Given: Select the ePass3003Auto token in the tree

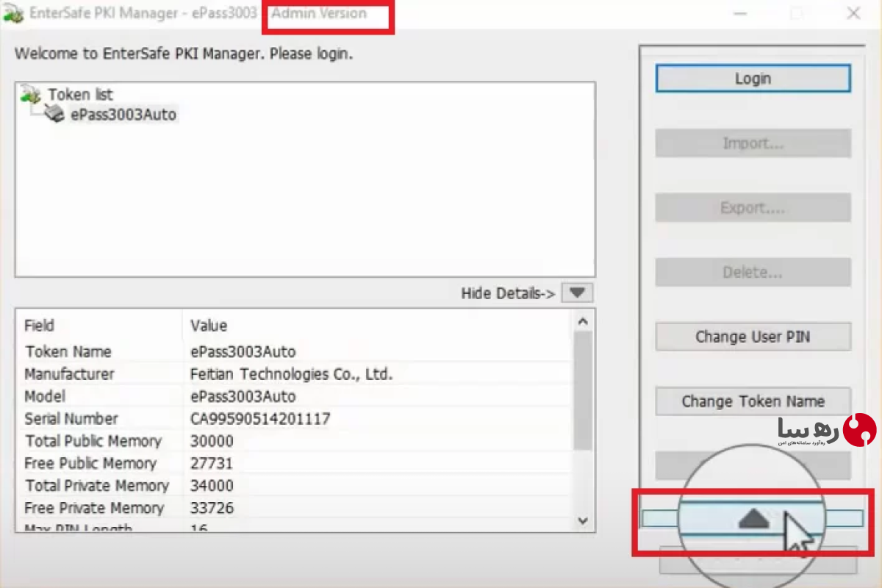Looking at the screenshot, I should (123, 115).
